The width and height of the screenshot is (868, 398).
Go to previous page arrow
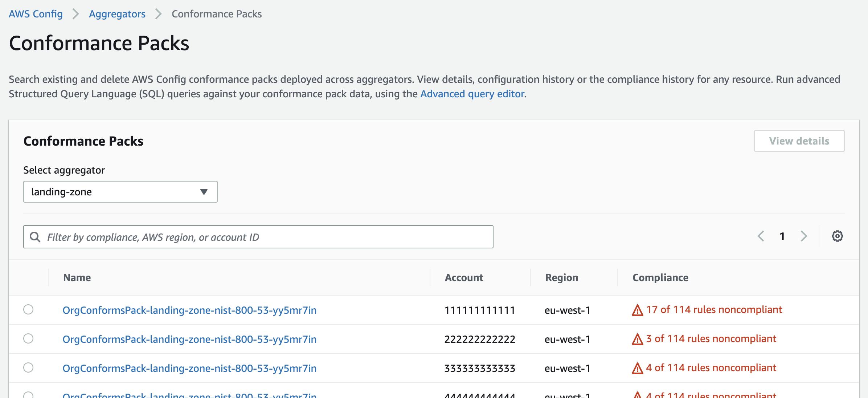click(761, 236)
